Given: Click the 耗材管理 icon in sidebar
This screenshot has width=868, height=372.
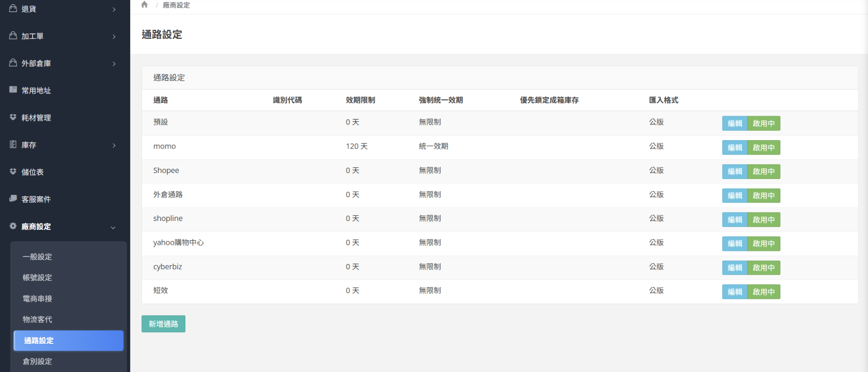Looking at the screenshot, I should (13, 117).
